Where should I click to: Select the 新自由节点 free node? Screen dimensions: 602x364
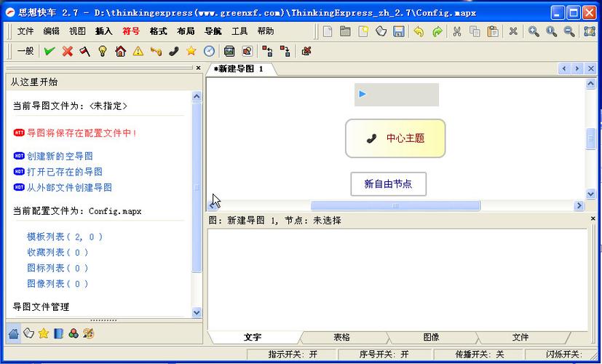[388, 184]
